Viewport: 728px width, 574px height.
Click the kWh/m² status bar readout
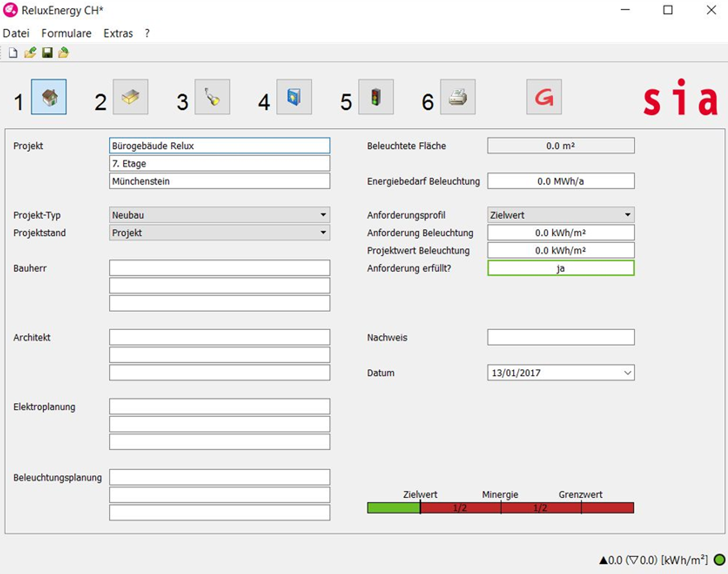653,560
